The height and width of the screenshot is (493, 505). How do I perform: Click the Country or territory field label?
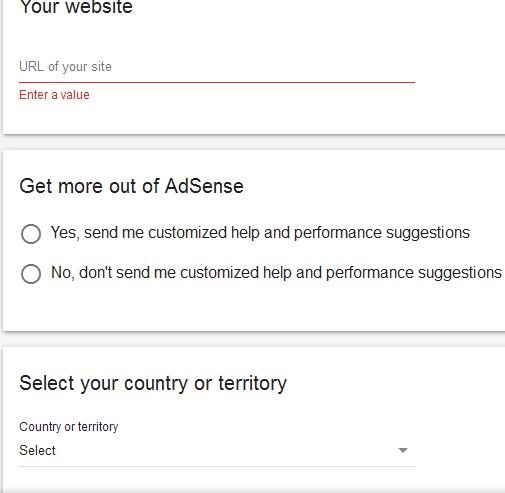[69, 427]
